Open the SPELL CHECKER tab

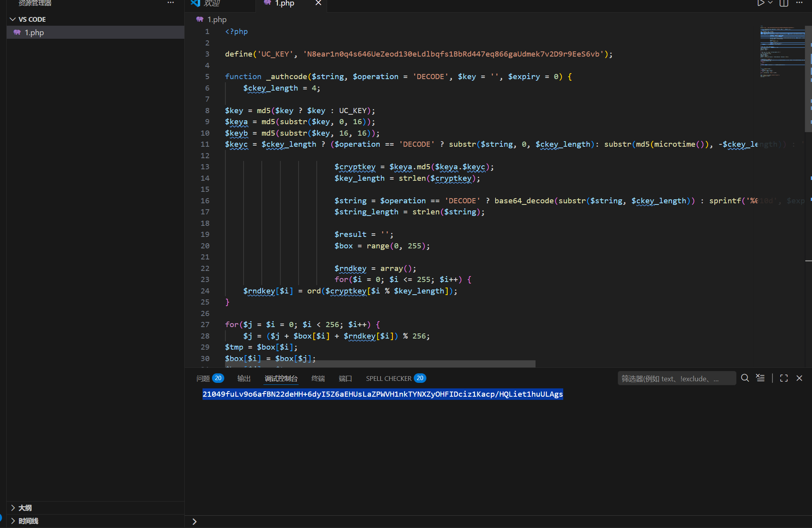point(389,378)
